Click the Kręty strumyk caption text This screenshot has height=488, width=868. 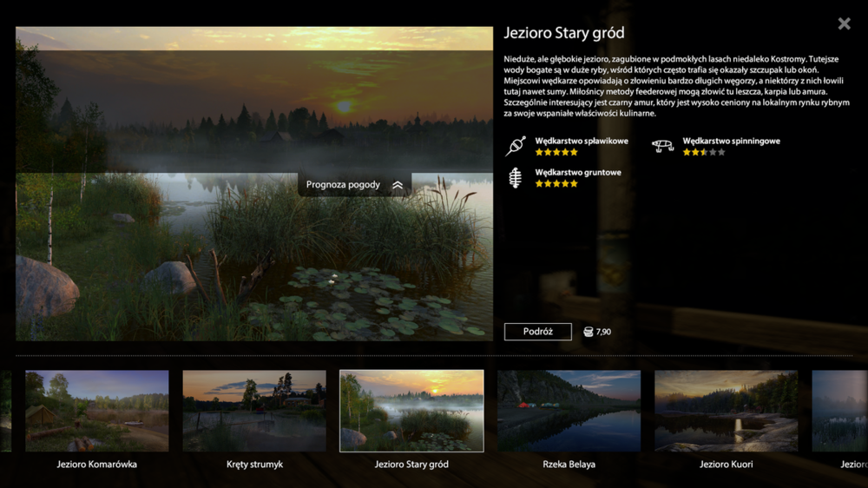(x=254, y=465)
